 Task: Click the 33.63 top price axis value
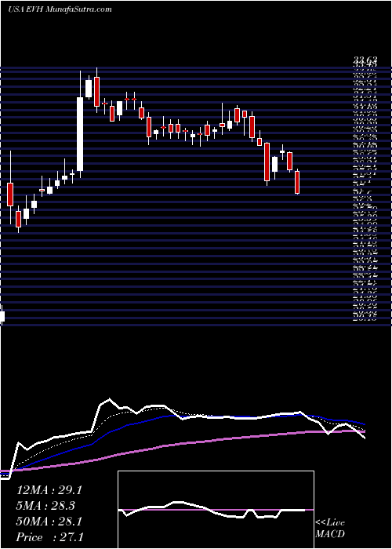click(365, 62)
